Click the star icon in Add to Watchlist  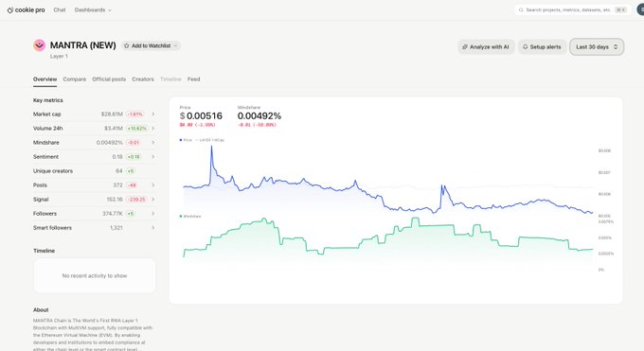tap(127, 45)
